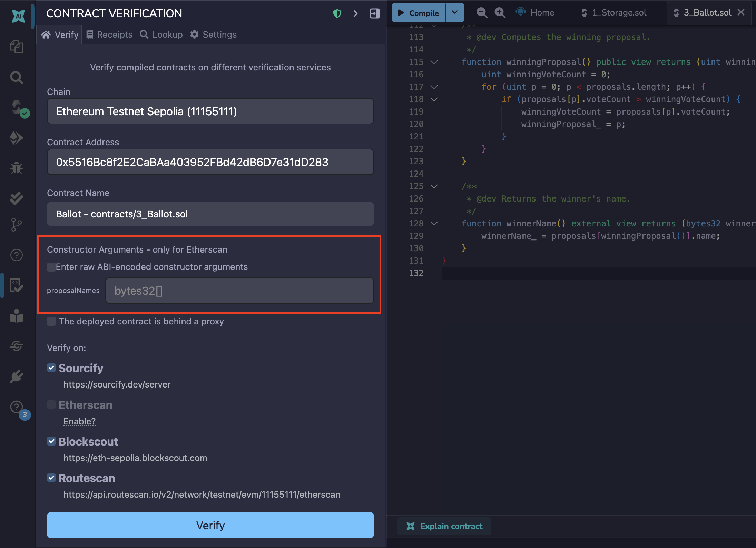The image size is (756, 548).
Task: Open the Search in files sidebar icon
Action: coord(17,77)
